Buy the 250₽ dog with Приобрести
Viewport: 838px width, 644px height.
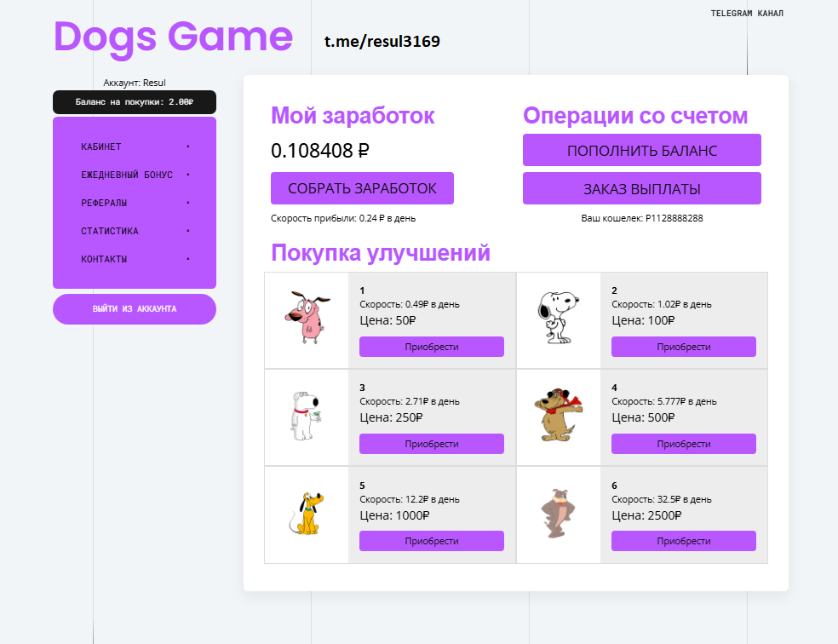point(432,444)
